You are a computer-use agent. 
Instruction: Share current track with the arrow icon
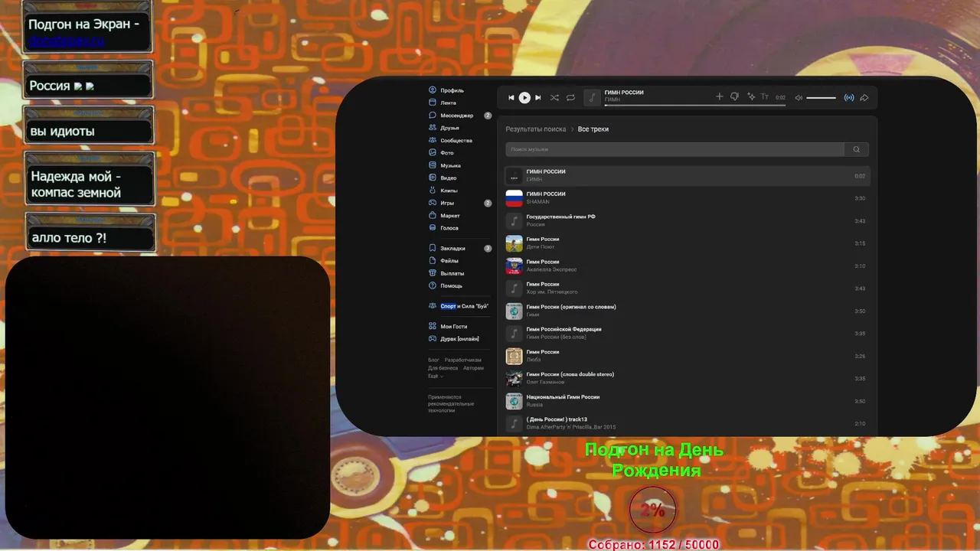(864, 98)
